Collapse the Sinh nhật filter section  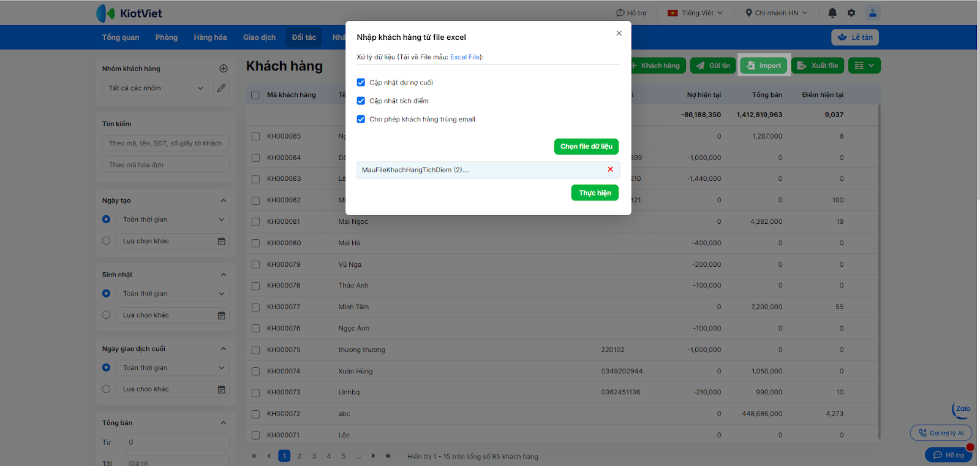tap(224, 275)
